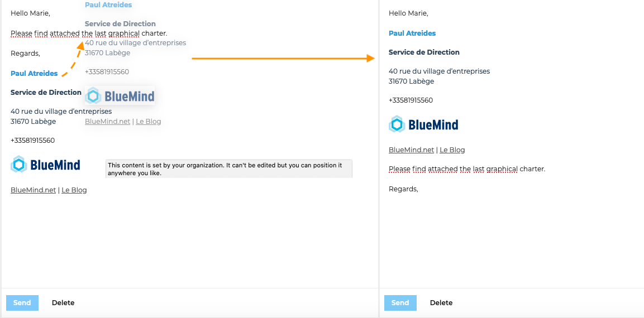Click the Send button in right composer
Viewport: 644px width, 318px height.
[400, 303]
